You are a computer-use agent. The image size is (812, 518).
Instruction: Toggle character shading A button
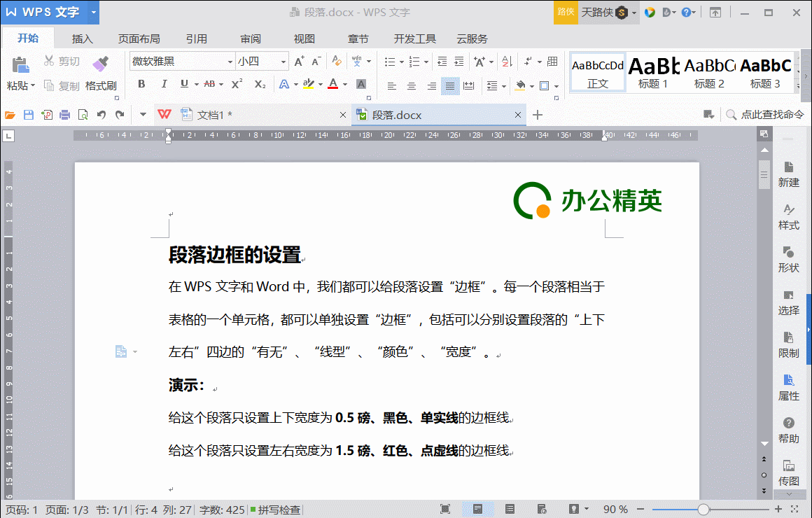tap(361, 84)
